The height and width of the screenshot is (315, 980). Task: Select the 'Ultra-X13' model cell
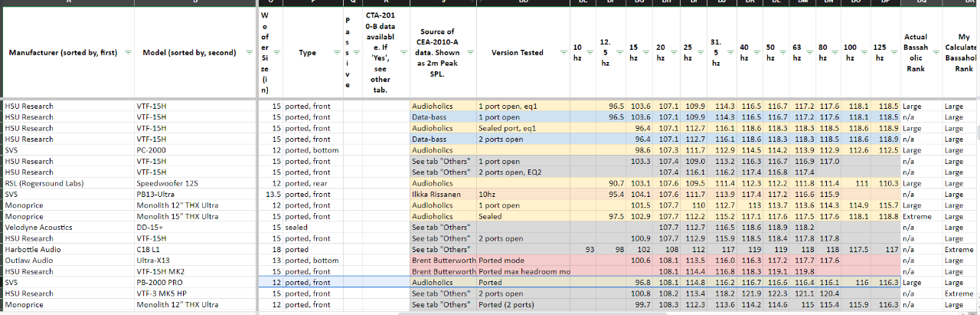tap(195, 261)
